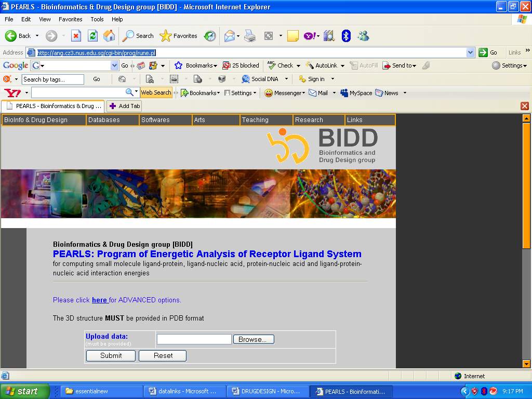
Task: Click the Browse... button
Action: pos(253,339)
